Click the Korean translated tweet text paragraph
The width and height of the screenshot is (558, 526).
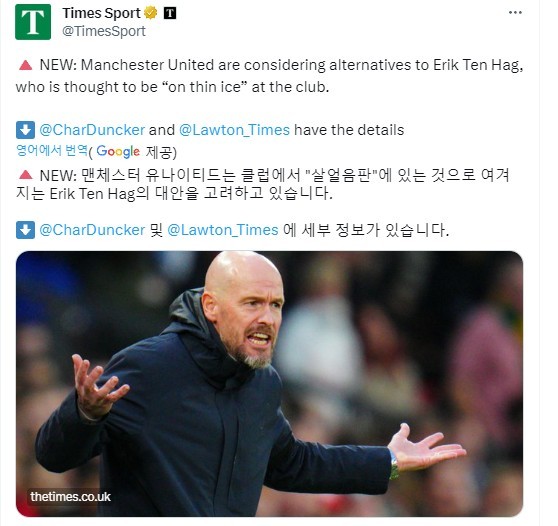(263, 184)
